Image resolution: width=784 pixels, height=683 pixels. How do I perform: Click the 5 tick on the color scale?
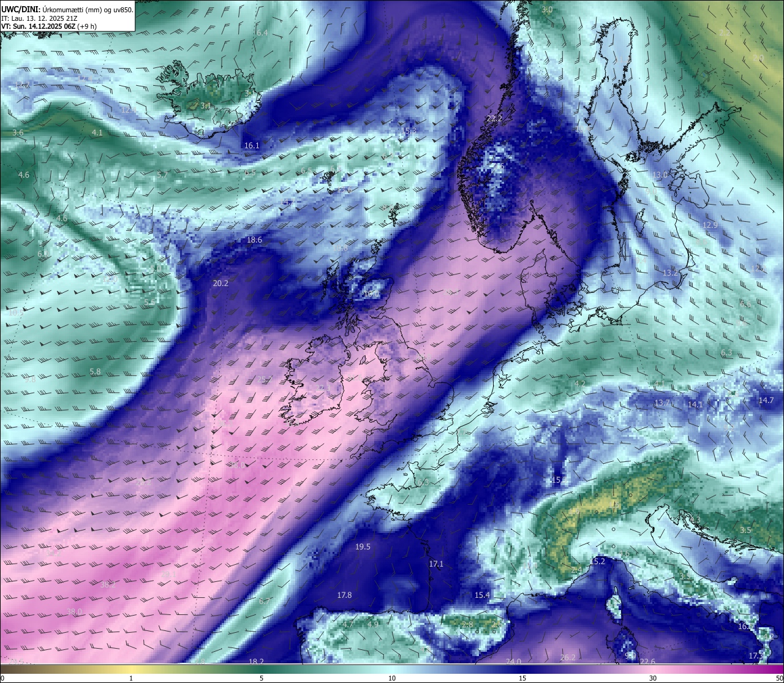pyautogui.click(x=262, y=678)
